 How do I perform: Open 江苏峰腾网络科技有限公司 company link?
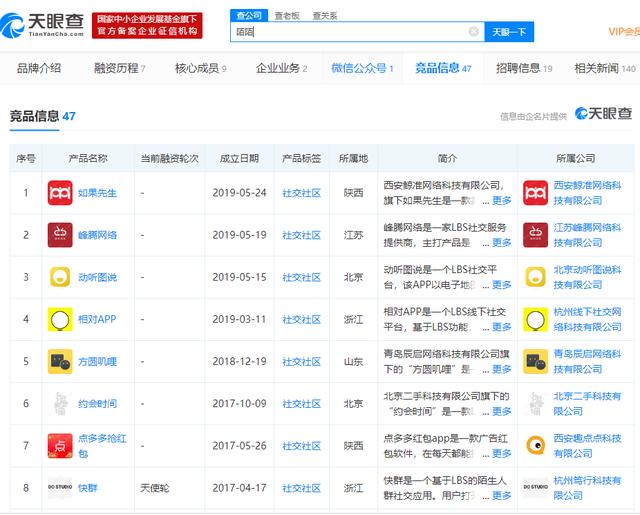(x=587, y=235)
